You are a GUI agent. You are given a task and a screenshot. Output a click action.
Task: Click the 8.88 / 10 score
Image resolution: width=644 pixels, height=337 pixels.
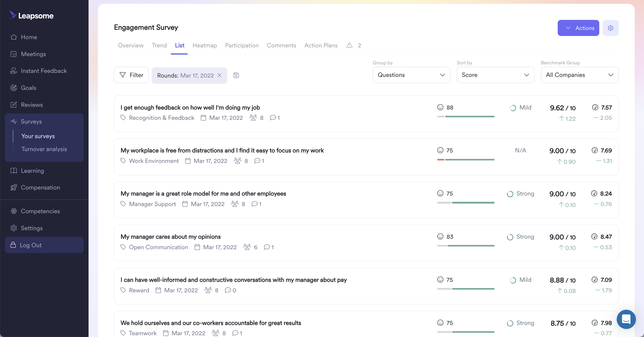point(563,280)
